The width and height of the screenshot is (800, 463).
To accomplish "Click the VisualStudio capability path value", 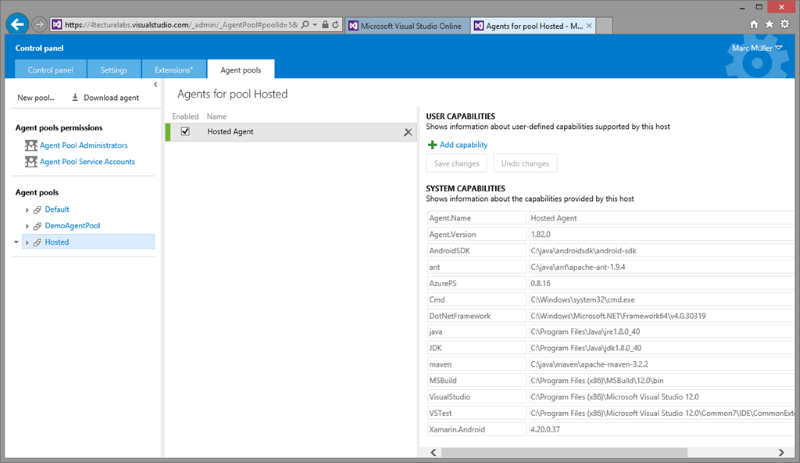I will pos(614,397).
